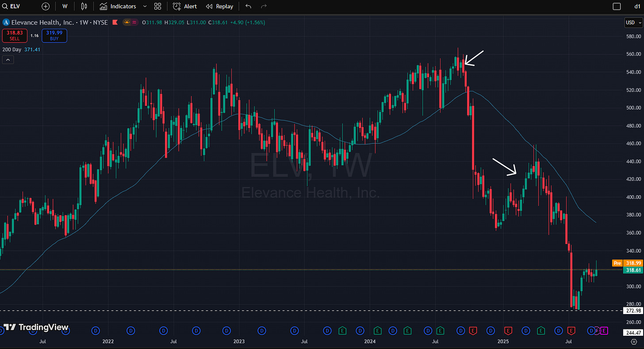Click the 2025 label on time axis

click(503, 341)
